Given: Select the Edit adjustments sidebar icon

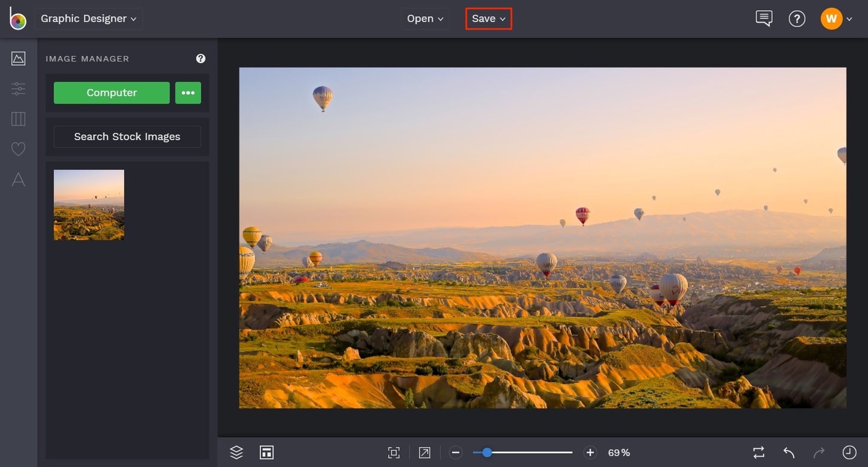Looking at the screenshot, I should point(18,89).
